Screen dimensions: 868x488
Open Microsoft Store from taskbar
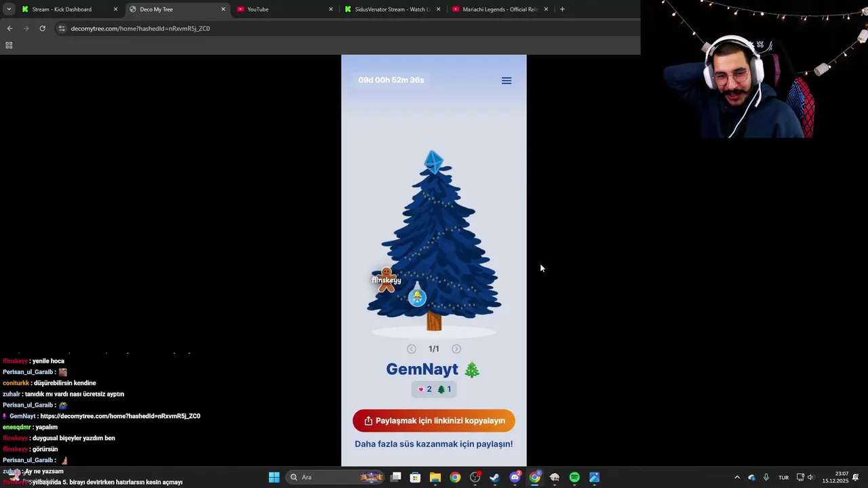[416, 477]
